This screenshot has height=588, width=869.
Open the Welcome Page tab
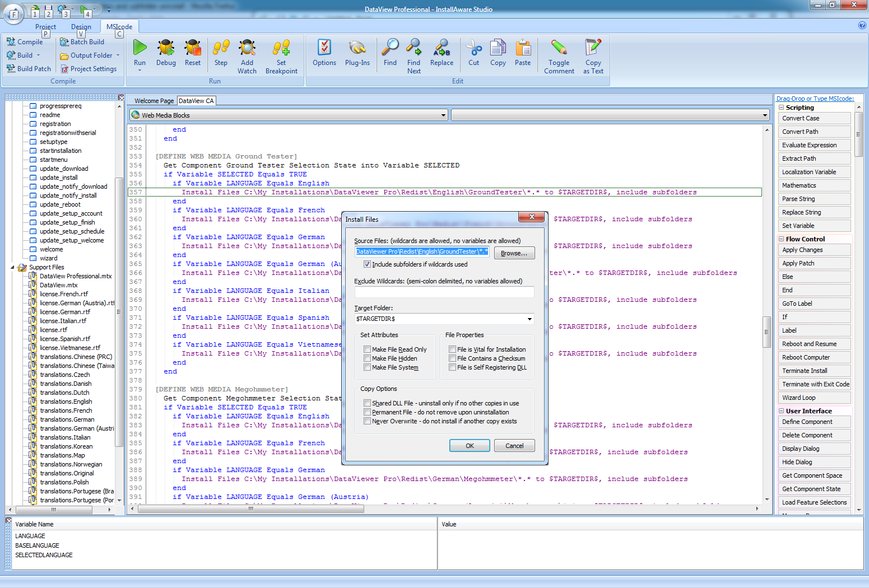point(154,101)
